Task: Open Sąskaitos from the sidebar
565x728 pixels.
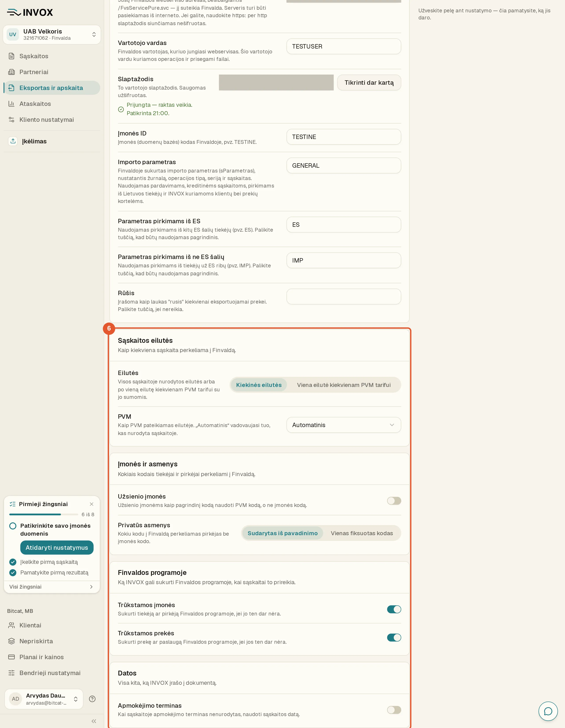Action: click(52, 56)
